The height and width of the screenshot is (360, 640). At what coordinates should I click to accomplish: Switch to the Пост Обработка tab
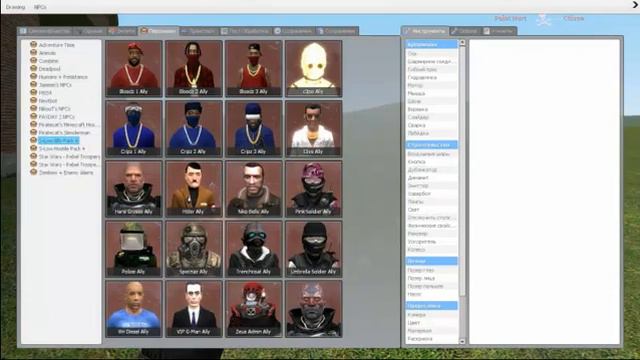[x=245, y=31]
